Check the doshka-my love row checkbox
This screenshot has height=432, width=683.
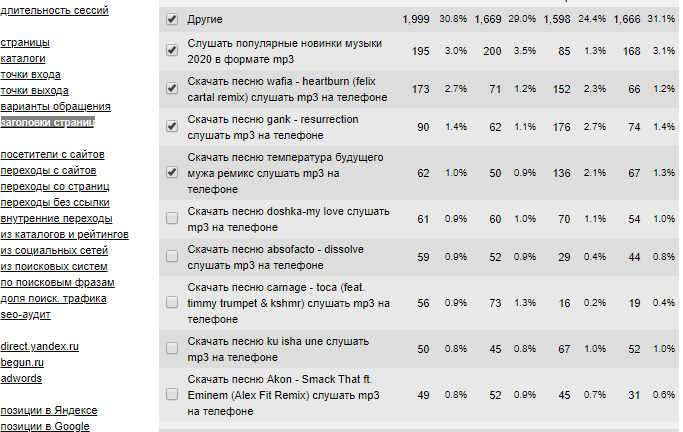coord(172,218)
